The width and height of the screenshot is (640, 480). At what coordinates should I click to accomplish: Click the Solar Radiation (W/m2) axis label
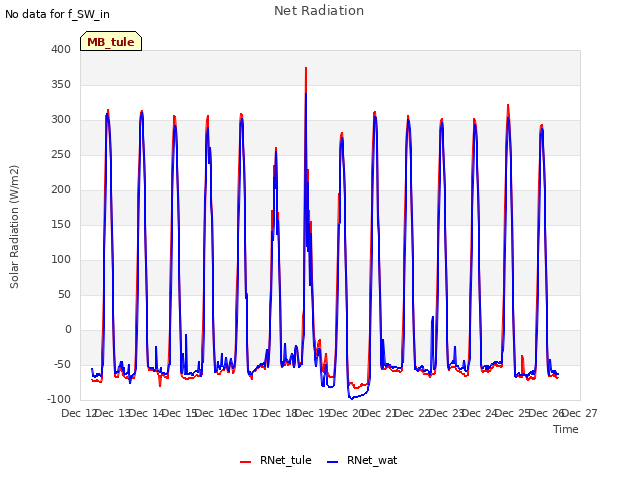14,227
